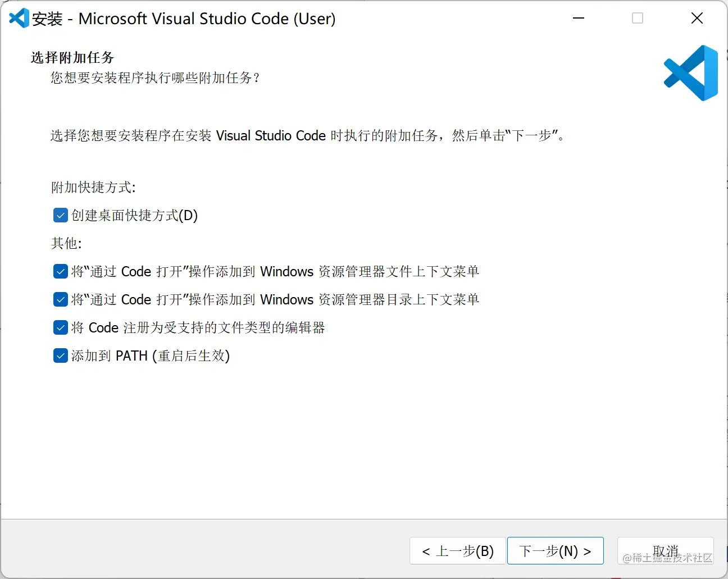Click the VS Code icon in title bar
The width and height of the screenshot is (728, 579).
(19, 19)
